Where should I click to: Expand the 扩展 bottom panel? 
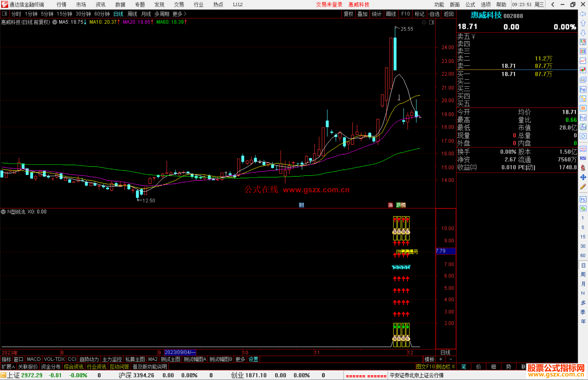[x=8, y=367]
